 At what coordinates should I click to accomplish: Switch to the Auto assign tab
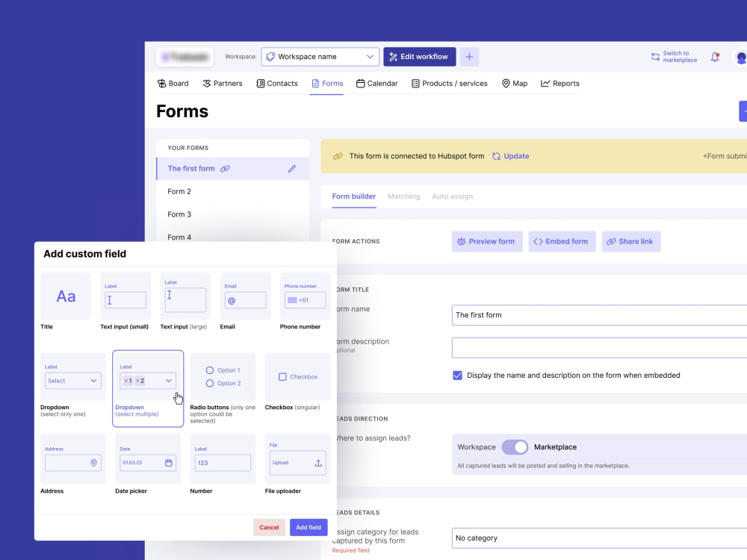coord(452,196)
